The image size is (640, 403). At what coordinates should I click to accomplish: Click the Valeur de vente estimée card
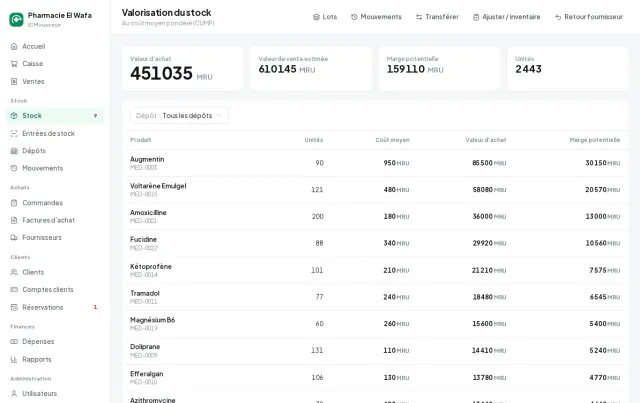point(311,68)
